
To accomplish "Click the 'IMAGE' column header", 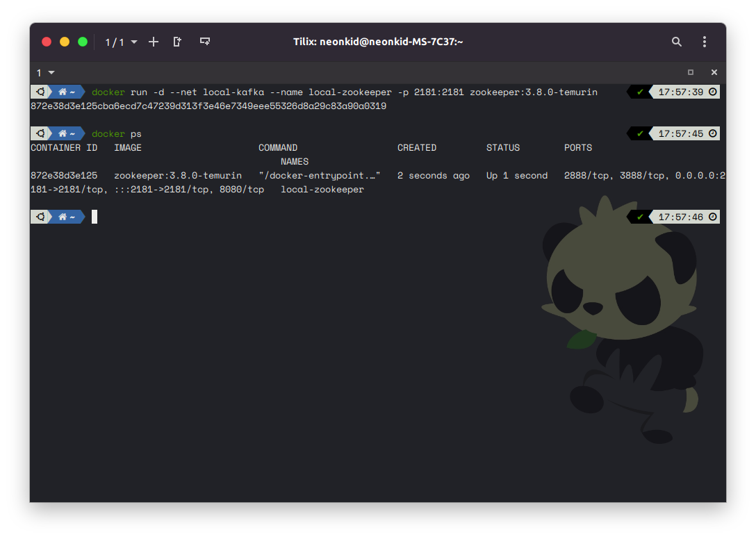I will pos(128,147).
